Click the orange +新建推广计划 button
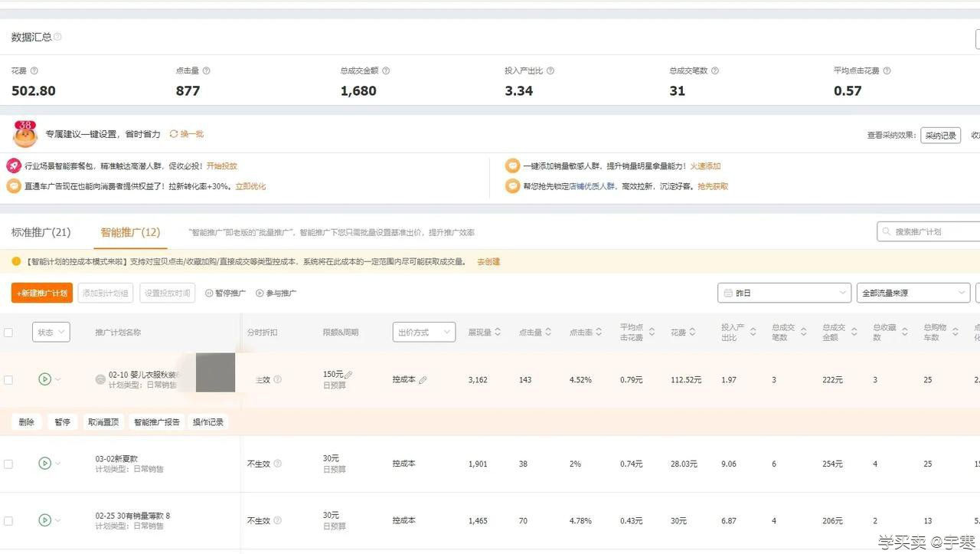980x554 pixels. pos(42,293)
